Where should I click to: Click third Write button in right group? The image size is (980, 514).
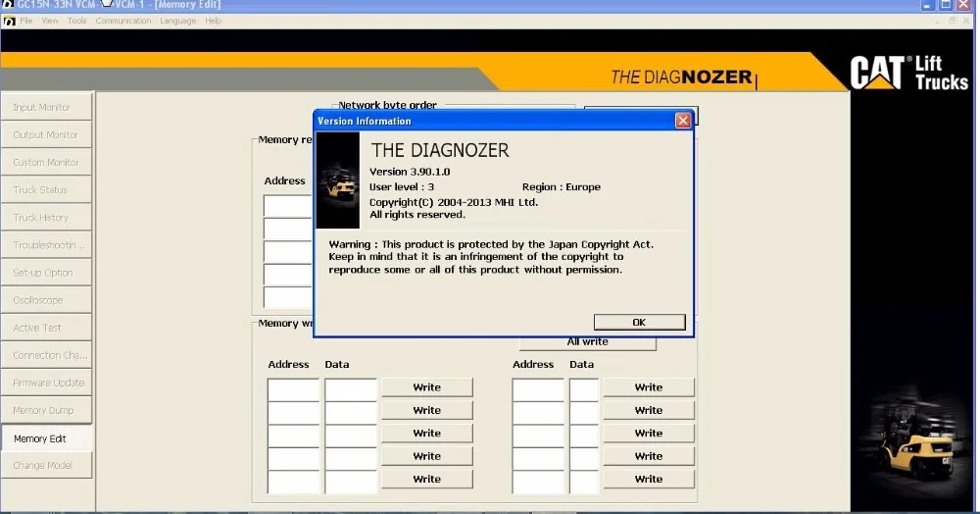[649, 433]
